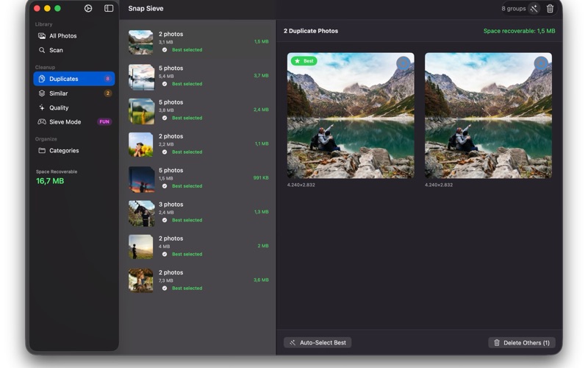Screen dimensions: 588x368
Task: Select the 5 photos 3,8 MB group
Action: pyautogui.click(x=198, y=110)
